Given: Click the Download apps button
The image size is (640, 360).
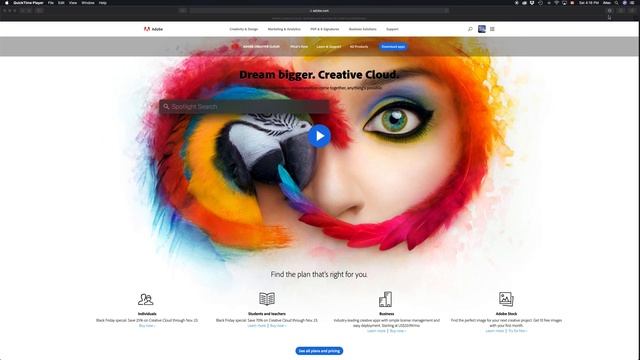Looking at the screenshot, I should coord(393,47).
